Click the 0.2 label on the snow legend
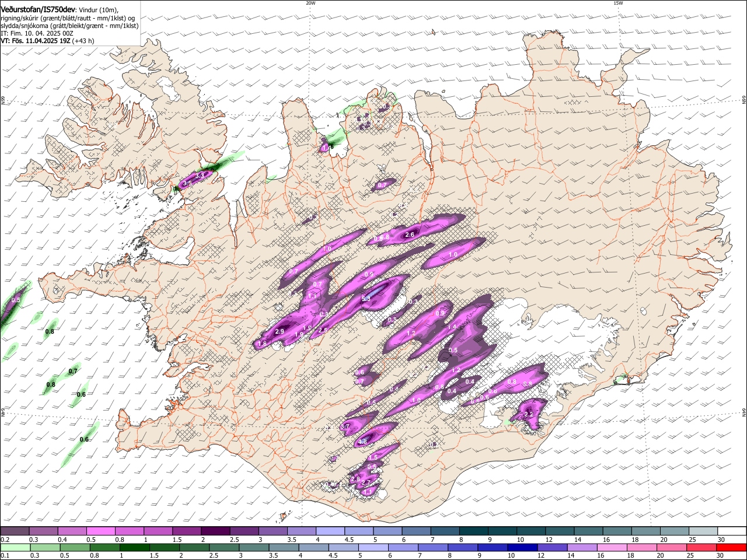Image resolution: width=747 pixels, height=560 pixels. [5, 540]
